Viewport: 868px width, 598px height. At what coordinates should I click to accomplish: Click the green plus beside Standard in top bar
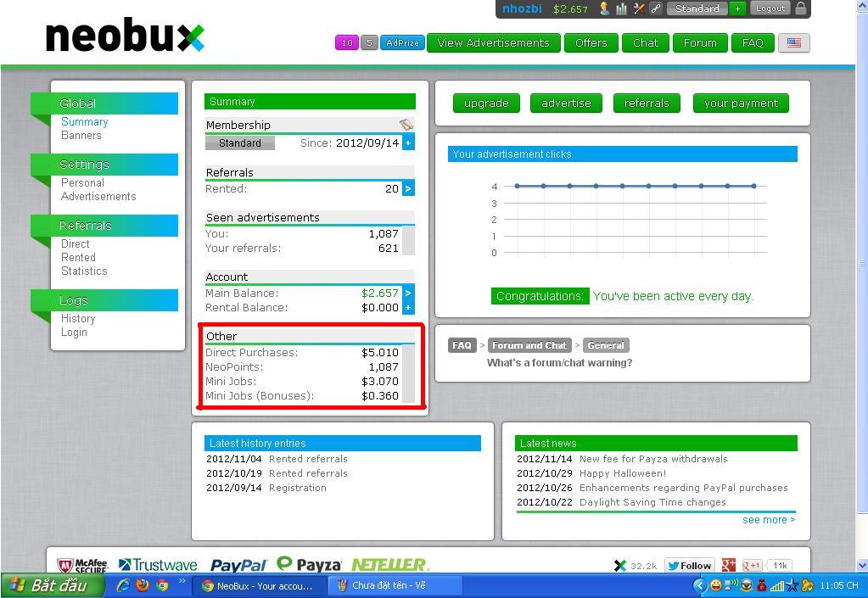(x=737, y=8)
